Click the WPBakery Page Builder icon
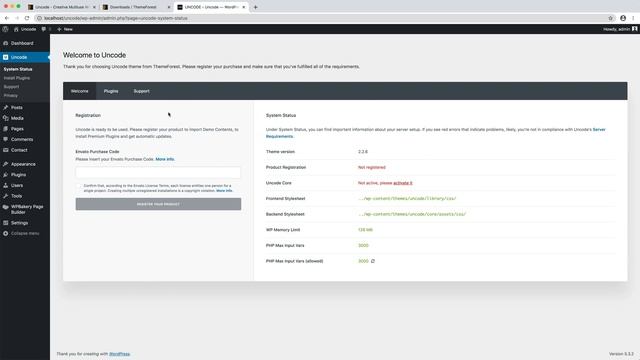 click(x=6, y=207)
